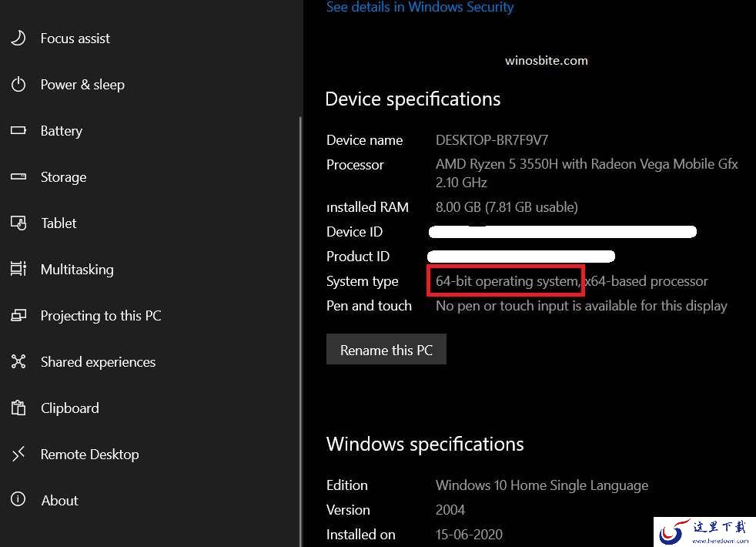Click the Version label
This screenshot has width=756, height=547.
point(348,510)
